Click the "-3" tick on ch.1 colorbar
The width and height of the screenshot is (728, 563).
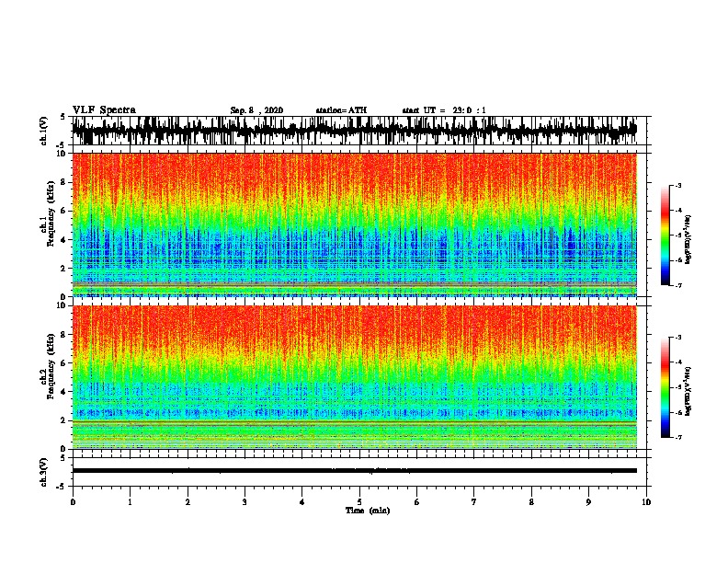pos(678,185)
